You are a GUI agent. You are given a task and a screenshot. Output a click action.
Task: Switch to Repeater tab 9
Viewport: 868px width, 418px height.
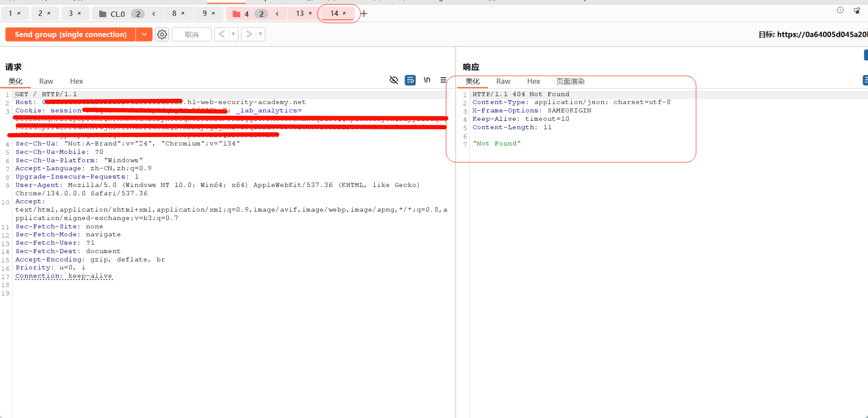tap(205, 14)
